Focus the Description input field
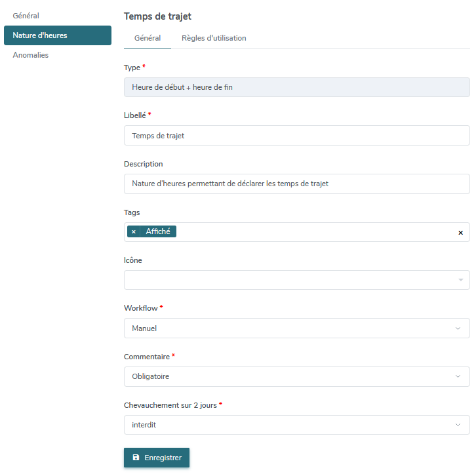Viewport: 476px width, 474px height. pos(297,184)
